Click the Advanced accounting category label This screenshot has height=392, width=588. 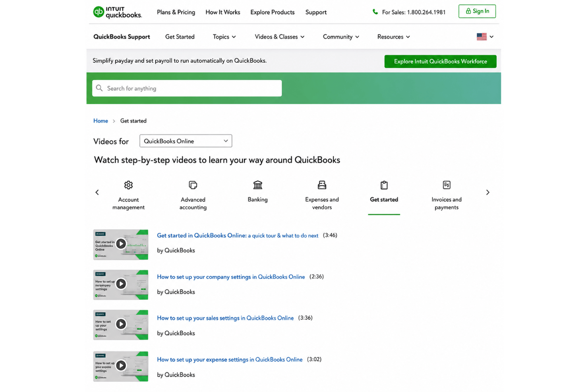pos(193,203)
